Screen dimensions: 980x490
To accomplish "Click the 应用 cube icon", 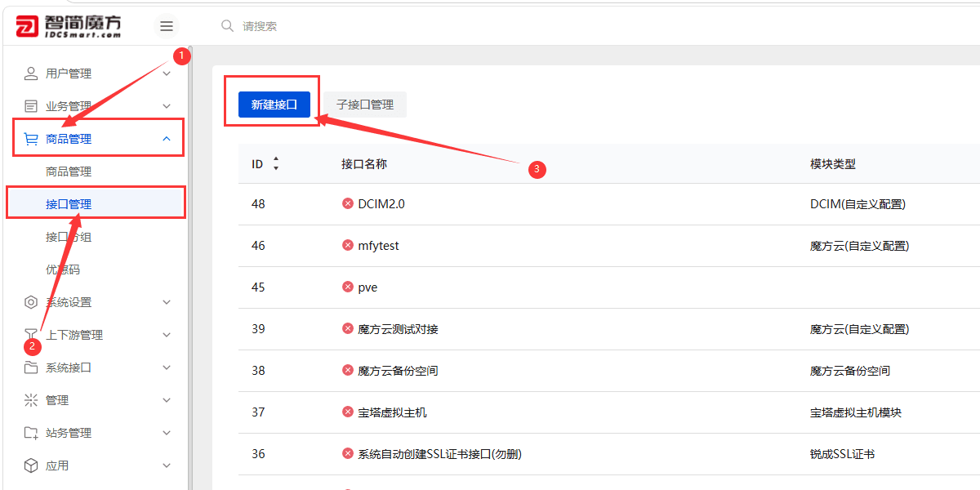I will [31, 465].
